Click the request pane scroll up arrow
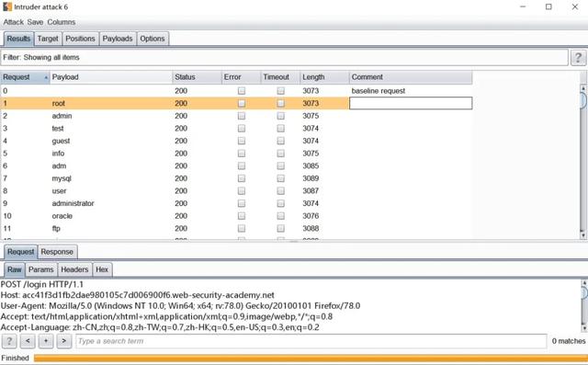 click(584, 282)
